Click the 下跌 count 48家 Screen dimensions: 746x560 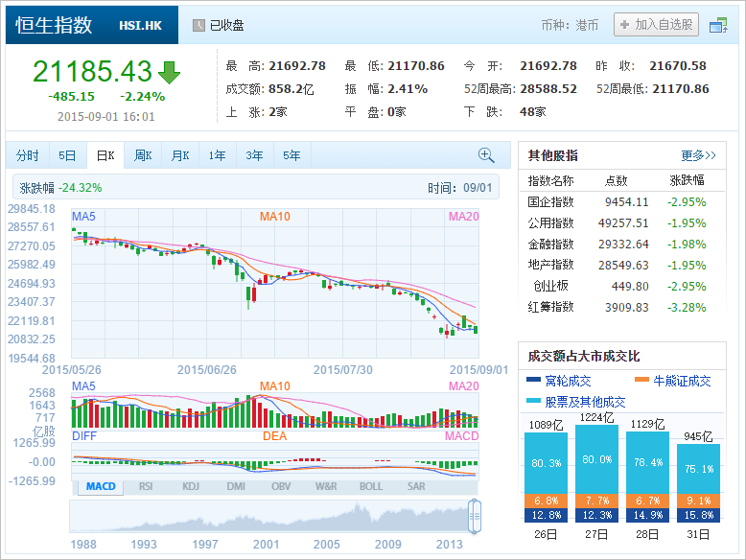(x=533, y=112)
